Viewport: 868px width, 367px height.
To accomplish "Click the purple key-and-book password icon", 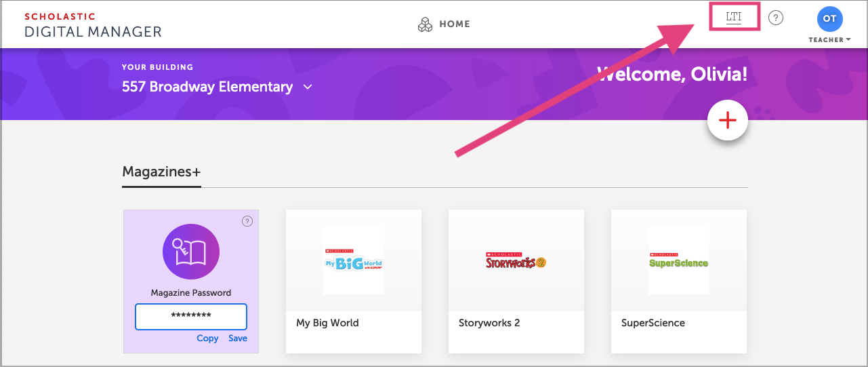I will point(190,252).
